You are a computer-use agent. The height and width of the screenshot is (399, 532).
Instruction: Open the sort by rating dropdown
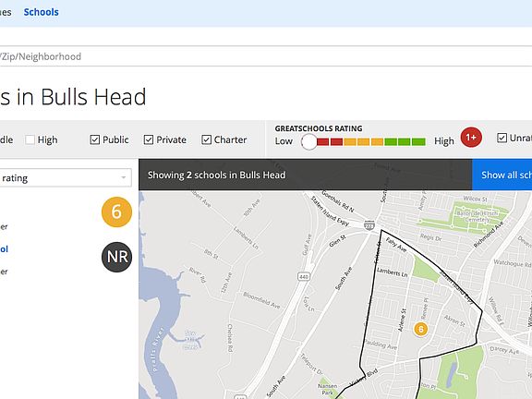[65, 177]
